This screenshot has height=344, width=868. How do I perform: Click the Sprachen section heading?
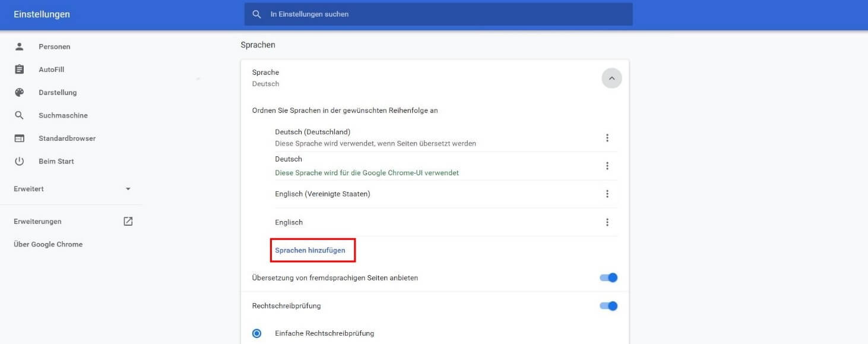coord(258,45)
